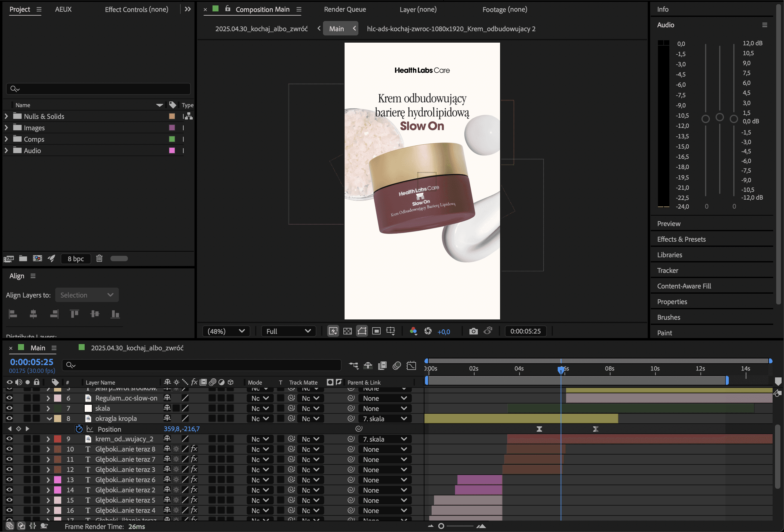Open the Effects & Presets panel
Viewport: 784px width, 532px height.
(x=681, y=239)
